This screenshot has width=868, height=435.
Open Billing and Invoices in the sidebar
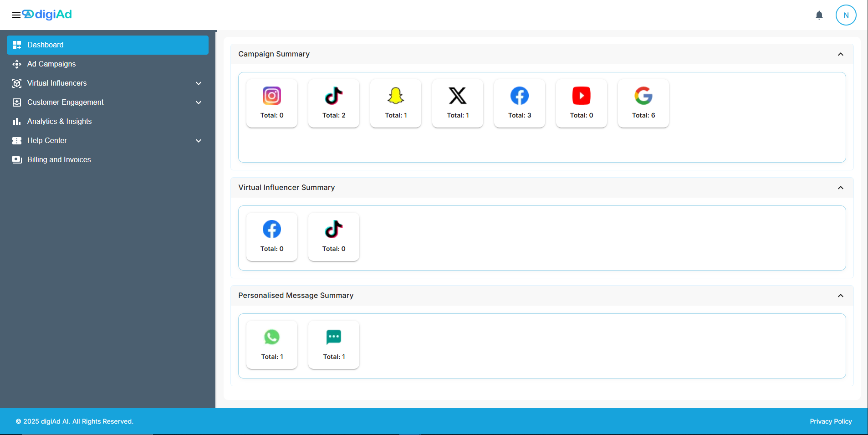point(107,160)
